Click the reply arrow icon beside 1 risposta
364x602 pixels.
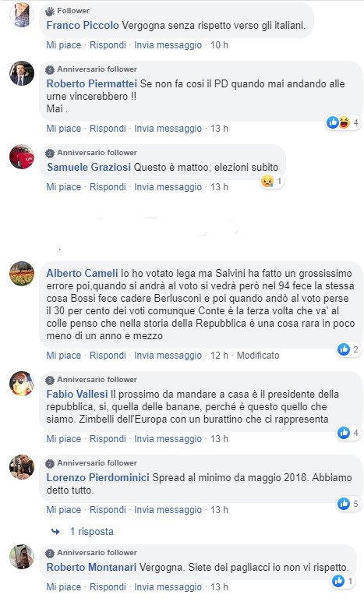pyautogui.click(x=55, y=531)
